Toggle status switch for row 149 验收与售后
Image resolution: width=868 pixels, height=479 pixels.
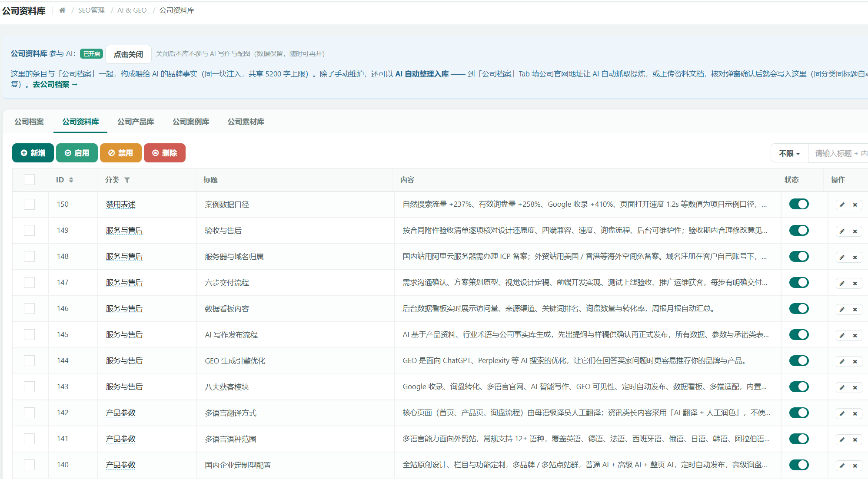point(799,230)
